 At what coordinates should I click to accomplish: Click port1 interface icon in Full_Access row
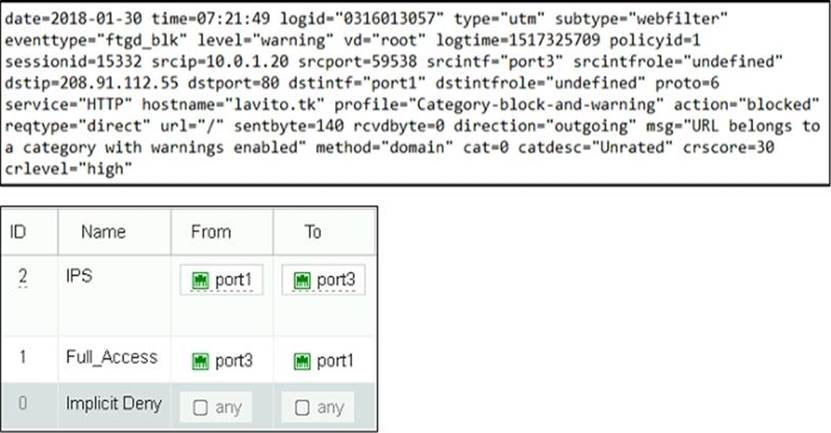tap(299, 356)
